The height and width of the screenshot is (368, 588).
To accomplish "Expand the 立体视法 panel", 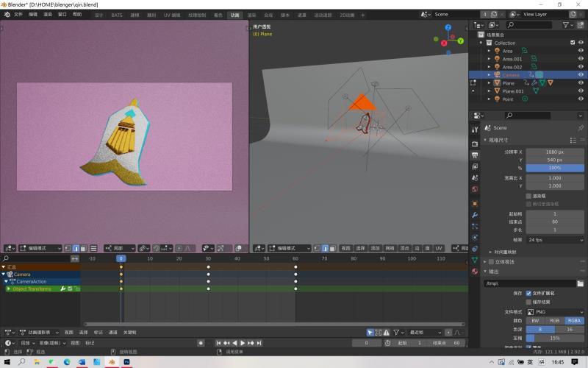I will [491, 261].
